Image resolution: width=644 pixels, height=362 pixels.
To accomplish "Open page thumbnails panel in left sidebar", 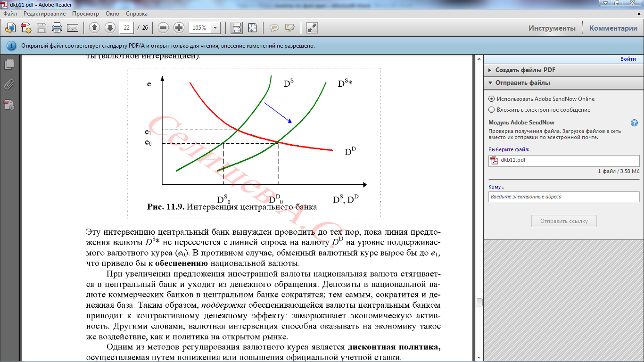I will [x=9, y=64].
